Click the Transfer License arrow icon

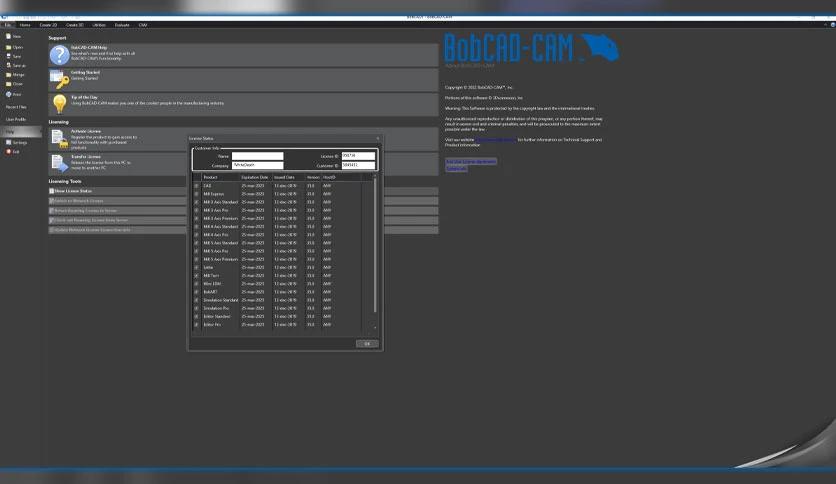coord(59,164)
